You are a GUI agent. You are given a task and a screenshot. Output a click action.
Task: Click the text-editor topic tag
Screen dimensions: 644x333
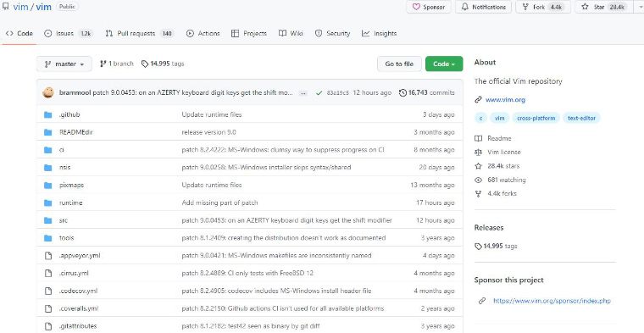tap(581, 119)
